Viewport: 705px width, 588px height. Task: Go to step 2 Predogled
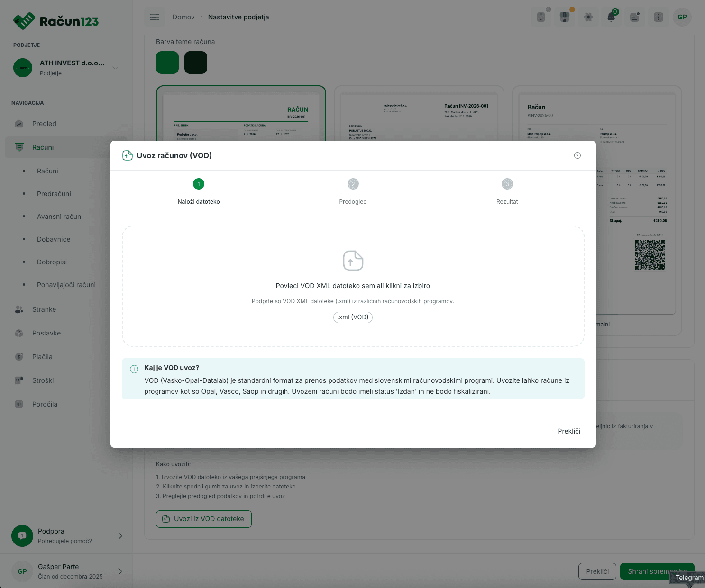(x=353, y=184)
